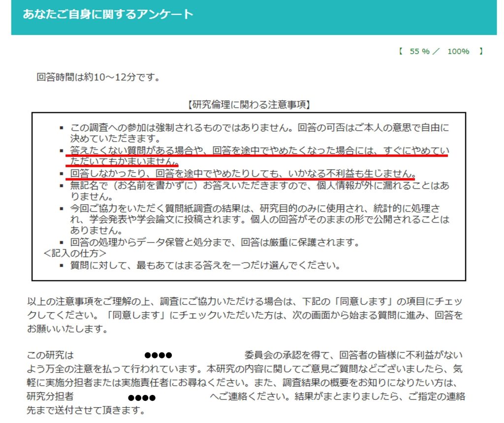Click the red-underlined sentence starting 回答しなかったり
The height and width of the screenshot is (423, 504).
click(243, 174)
